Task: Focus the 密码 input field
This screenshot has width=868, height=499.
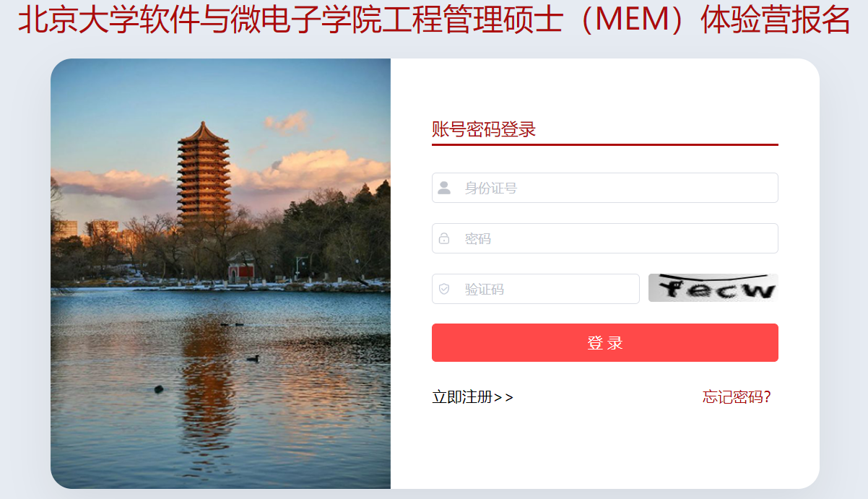Action: 605,238
